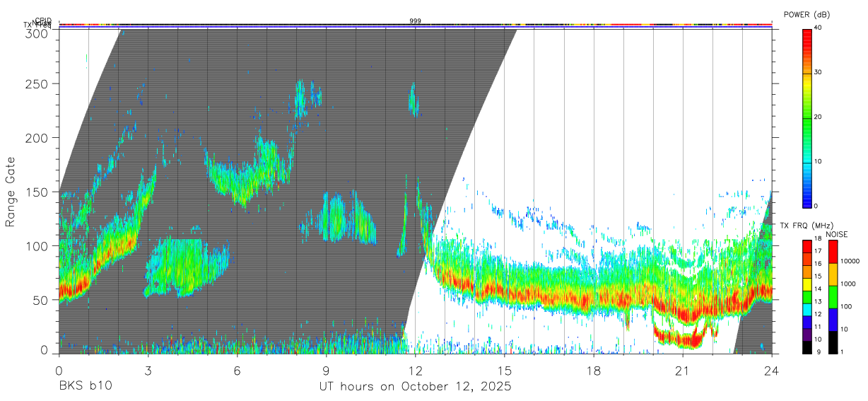Click the 40 tick on the POWER scale
Image resolution: width=868 pixels, height=401 pixels.
click(819, 28)
